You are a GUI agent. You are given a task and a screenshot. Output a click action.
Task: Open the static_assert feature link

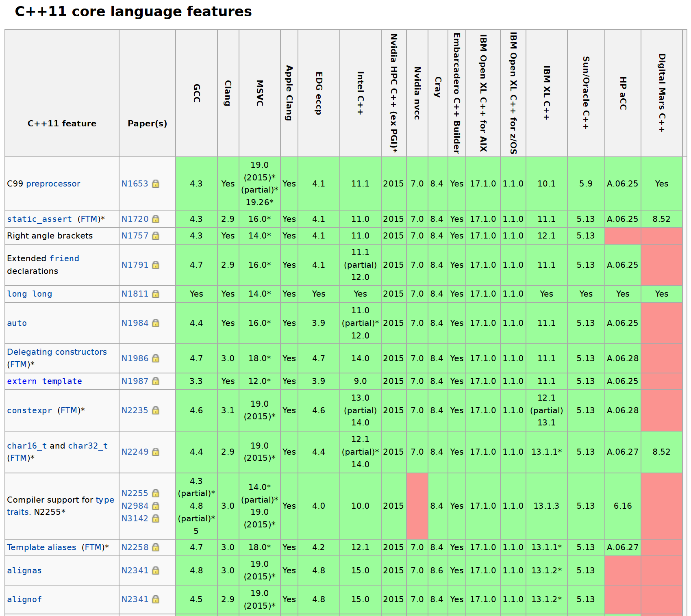(39, 219)
